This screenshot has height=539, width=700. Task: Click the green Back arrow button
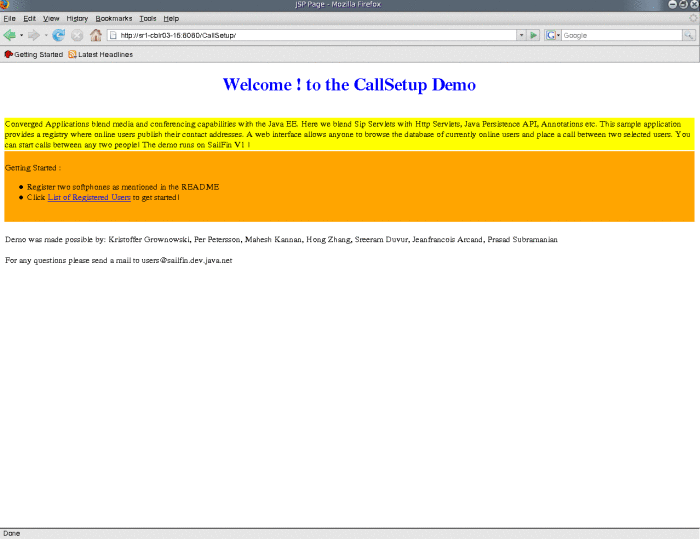pos(9,35)
